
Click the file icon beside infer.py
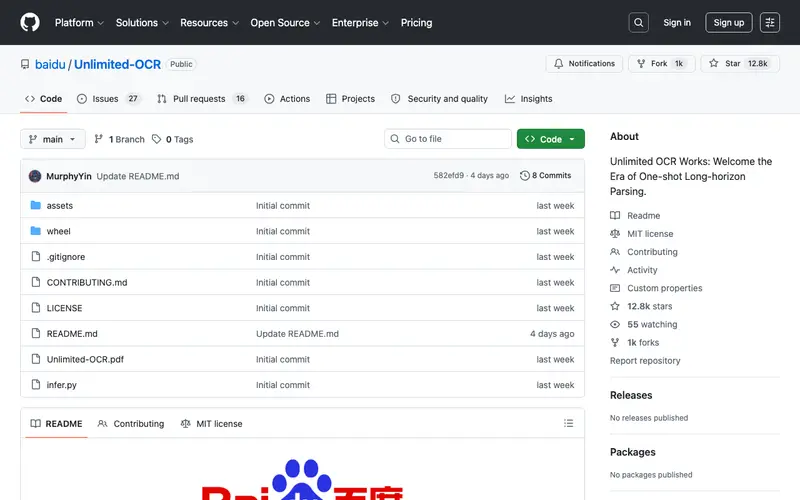(36, 384)
